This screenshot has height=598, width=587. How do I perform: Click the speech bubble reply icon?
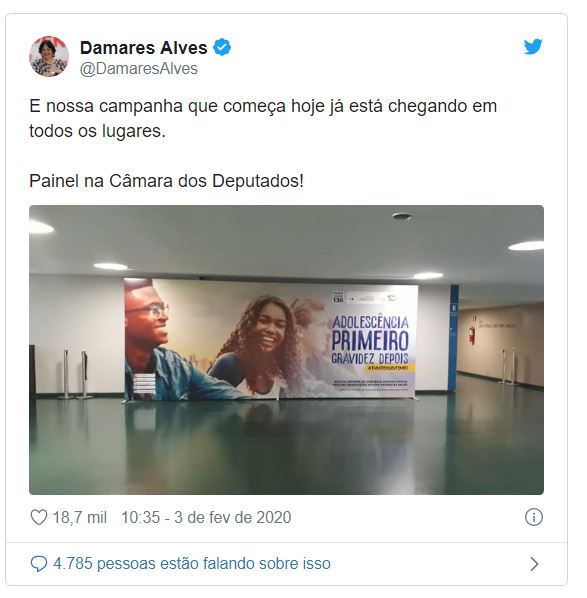pos(39,564)
